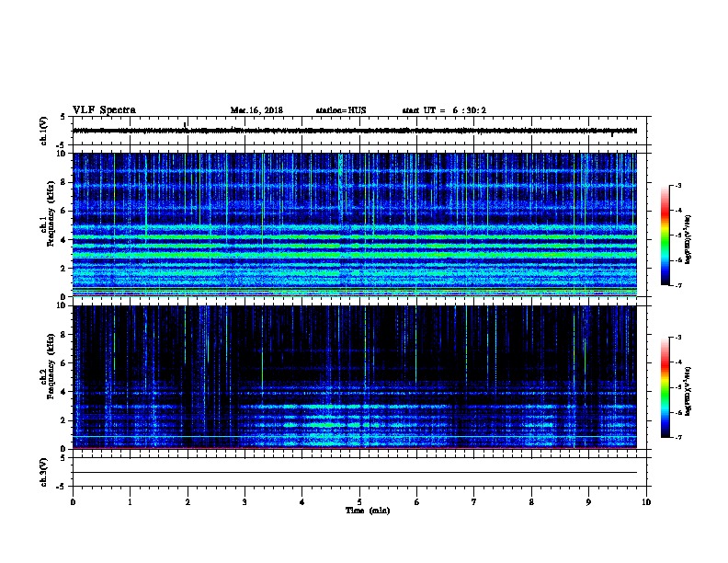Image resolution: width=728 pixels, height=563 pixels.
Task: Click the "station=HUS" label
Action: [341, 110]
